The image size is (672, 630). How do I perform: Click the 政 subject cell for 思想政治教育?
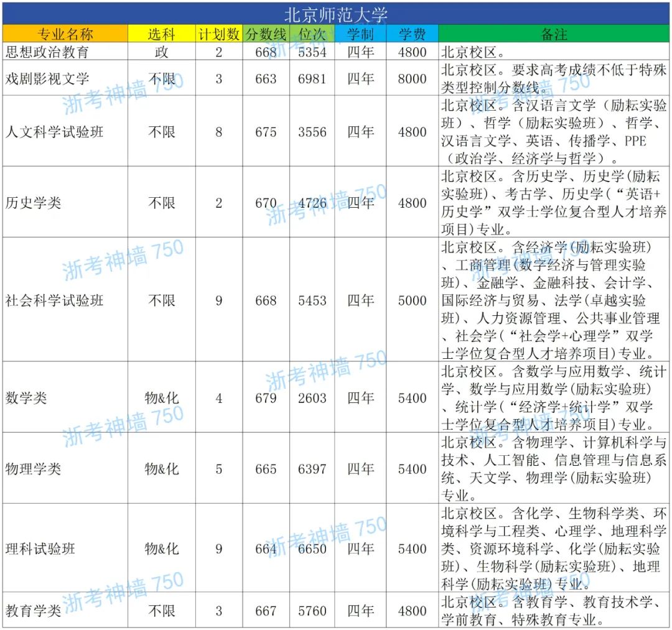[x=162, y=52]
